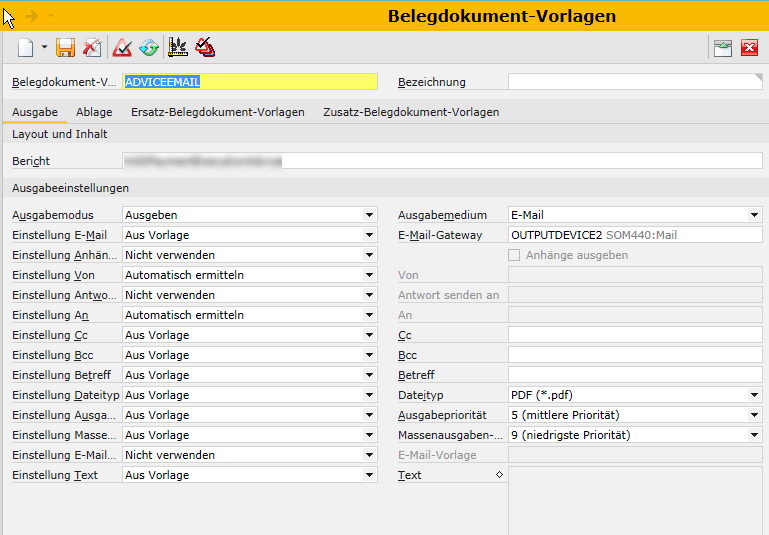Click the green window icon at top right
769x535 pixels.
(x=722, y=47)
